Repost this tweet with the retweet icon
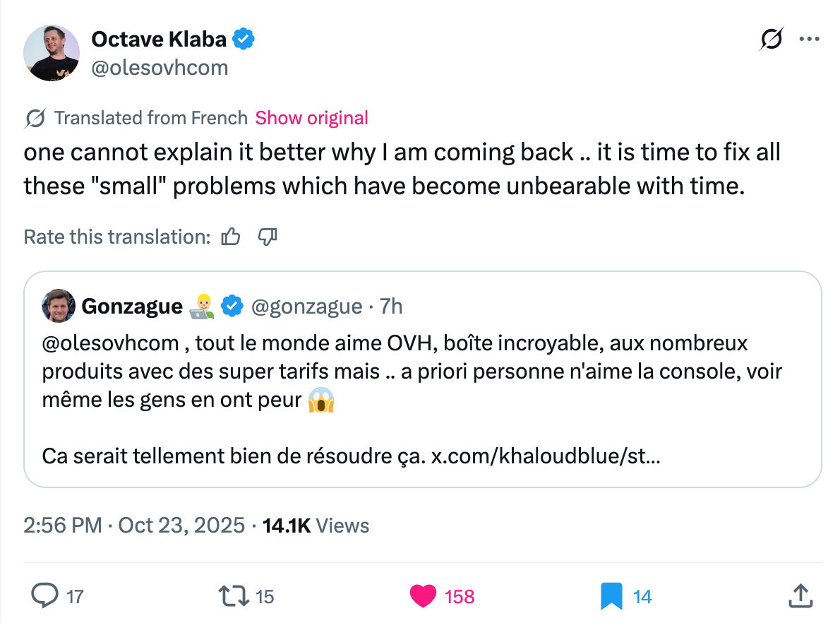 click(235, 596)
